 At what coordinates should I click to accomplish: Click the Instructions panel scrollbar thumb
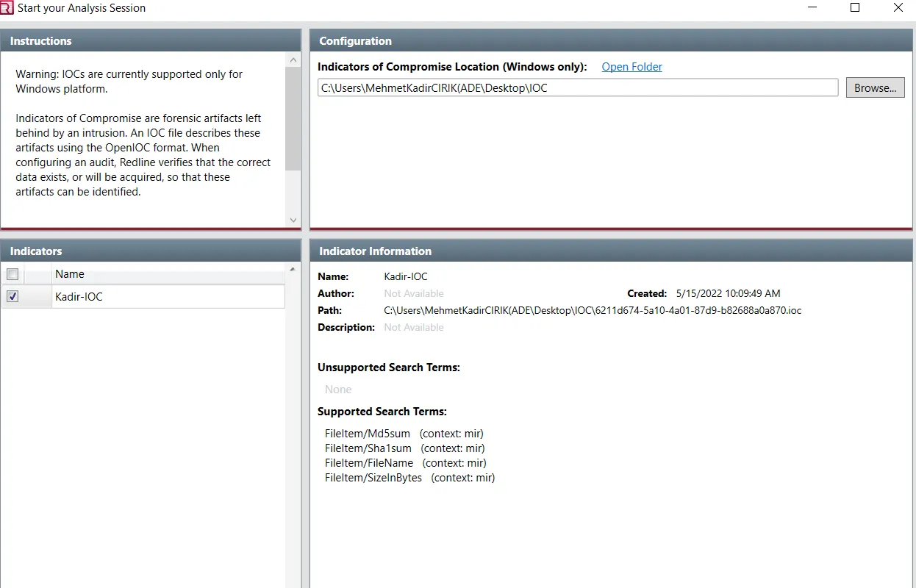[x=293, y=119]
